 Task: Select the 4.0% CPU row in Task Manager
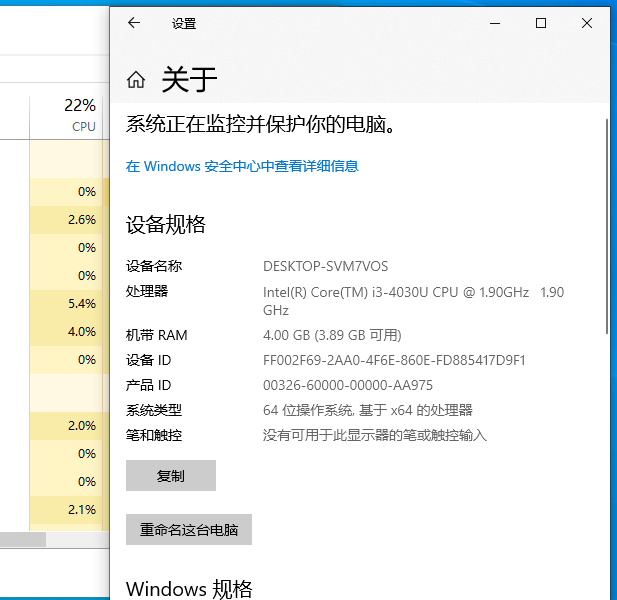tap(66, 332)
